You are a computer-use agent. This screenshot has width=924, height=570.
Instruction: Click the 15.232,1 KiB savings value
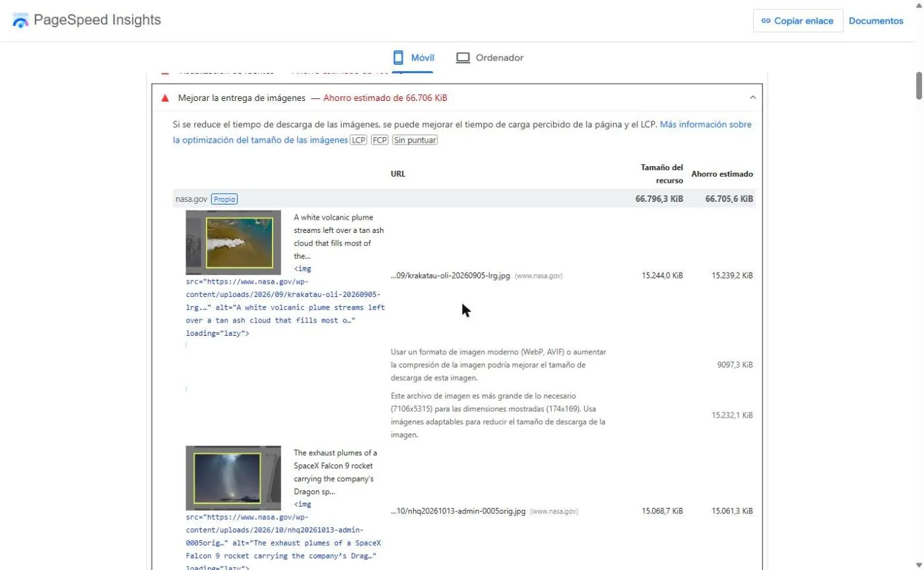point(732,416)
